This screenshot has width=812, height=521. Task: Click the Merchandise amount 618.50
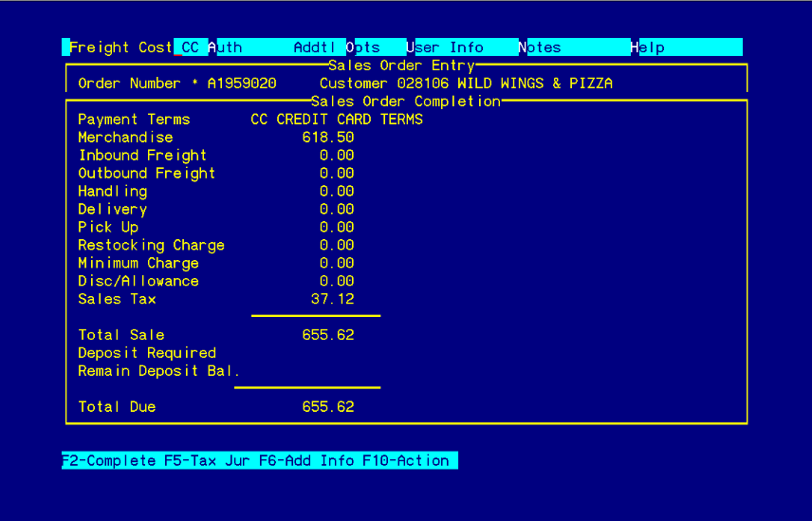[x=328, y=138]
